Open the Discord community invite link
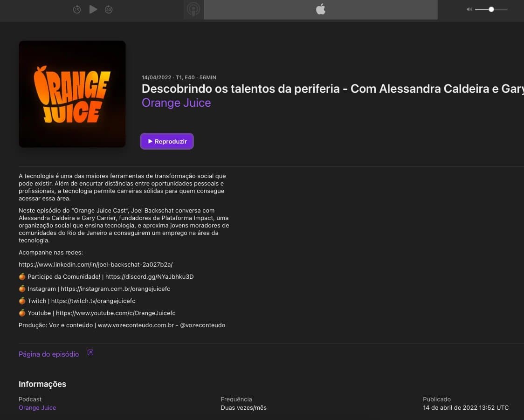This screenshot has height=420, width=524. coord(149,277)
